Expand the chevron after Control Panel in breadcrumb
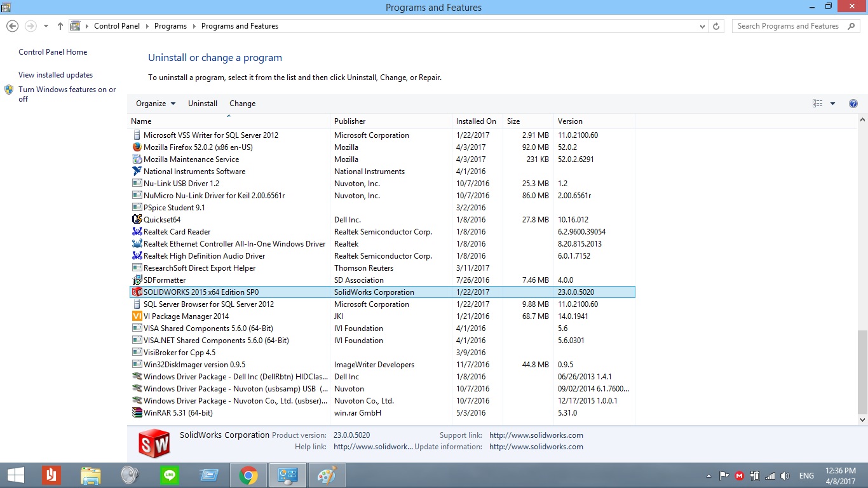This screenshot has width=868, height=488. pos(147,26)
